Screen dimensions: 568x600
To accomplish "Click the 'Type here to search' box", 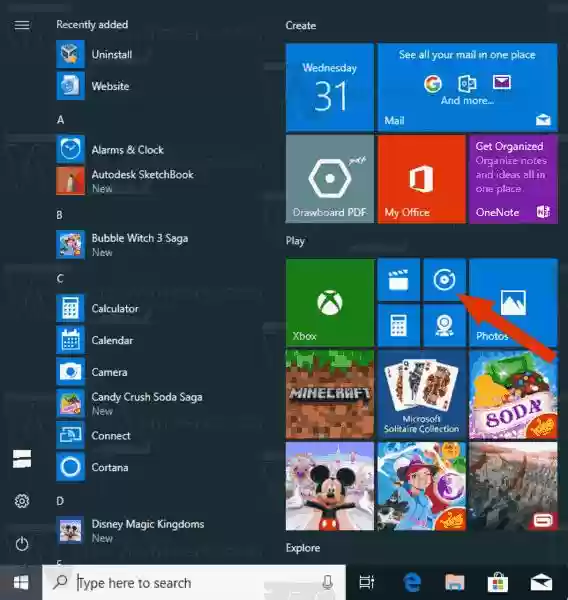I will [x=194, y=583].
